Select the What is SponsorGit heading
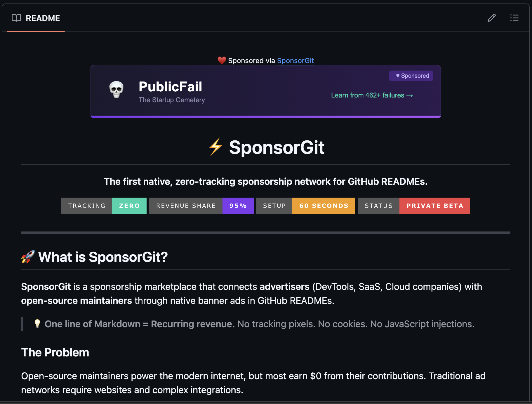 pos(103,257)
